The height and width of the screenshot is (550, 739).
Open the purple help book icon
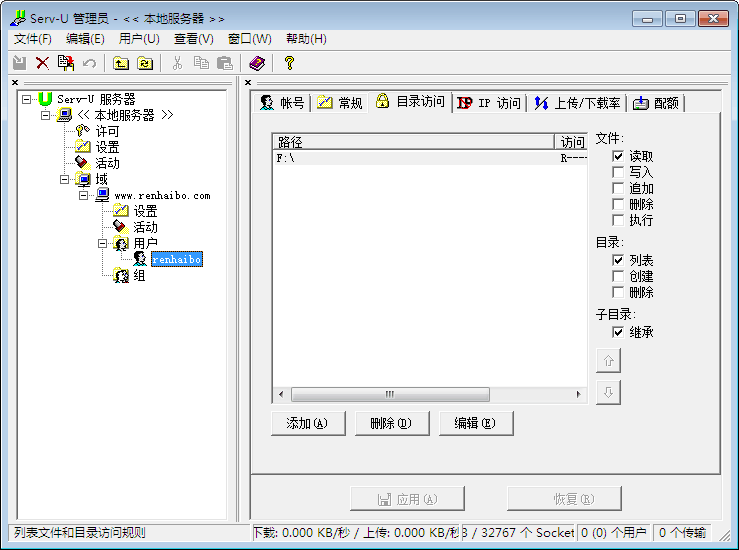pyautogui.click(x=257, y=63)
